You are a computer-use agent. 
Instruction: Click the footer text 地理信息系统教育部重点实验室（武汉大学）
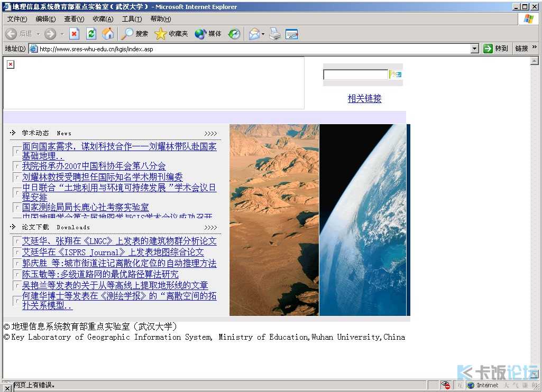[94, 326]
